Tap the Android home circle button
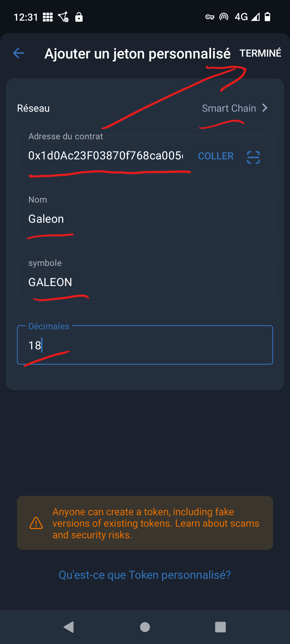 pyautogui.click(x=145, y=627)
